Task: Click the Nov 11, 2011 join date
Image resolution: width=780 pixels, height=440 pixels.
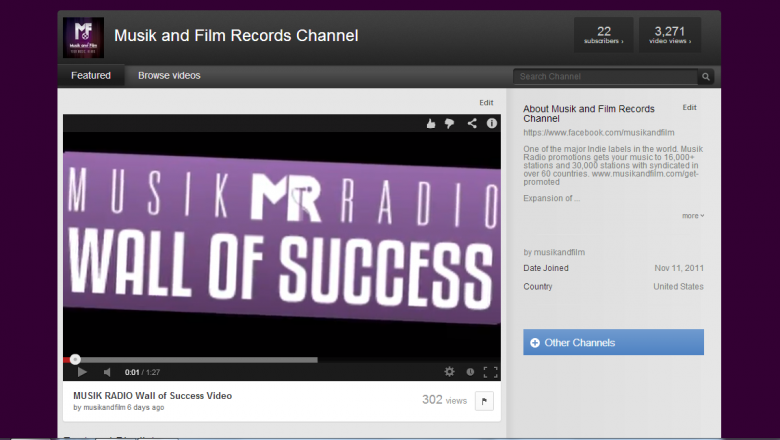Action: (x=679, y=268)
